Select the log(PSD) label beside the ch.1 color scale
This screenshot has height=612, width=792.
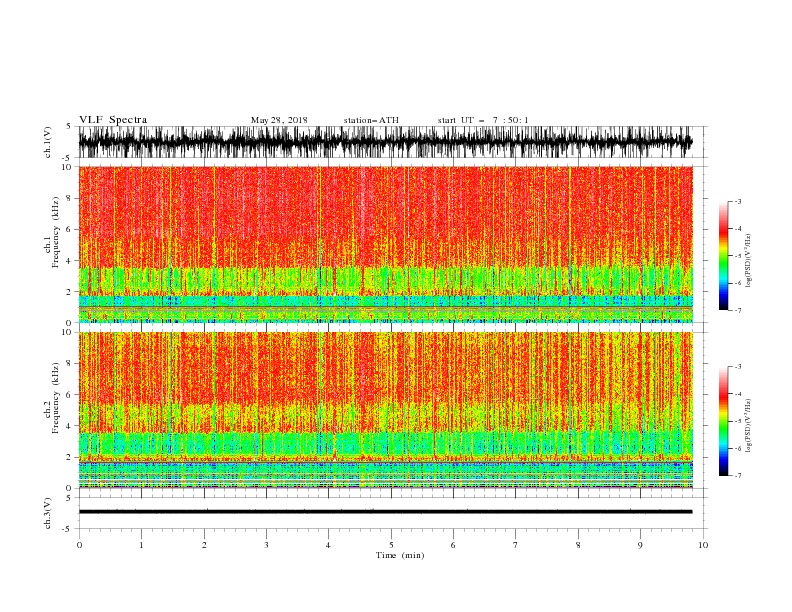tap(749, 261)
